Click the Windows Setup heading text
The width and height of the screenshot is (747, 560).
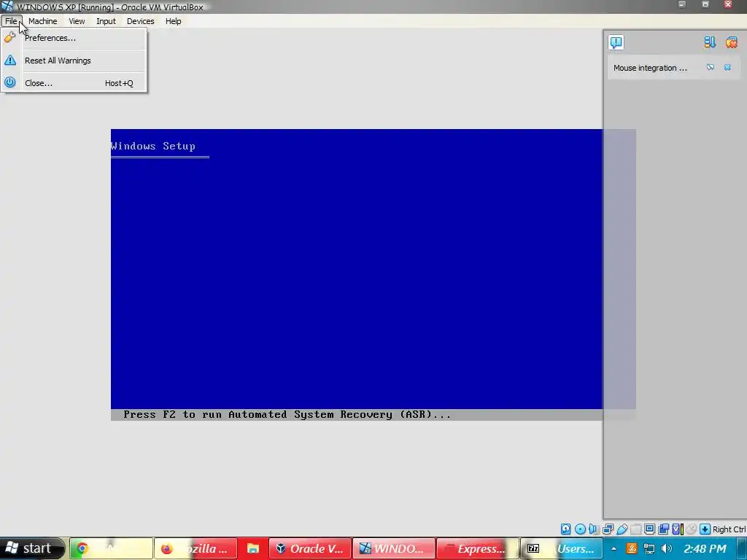pos(153,146)
